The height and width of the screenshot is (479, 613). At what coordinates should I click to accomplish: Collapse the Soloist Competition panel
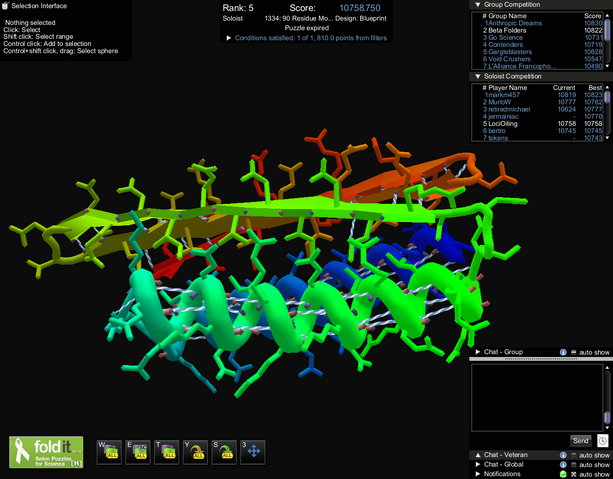pyautogui.click(x=477, y=76)
